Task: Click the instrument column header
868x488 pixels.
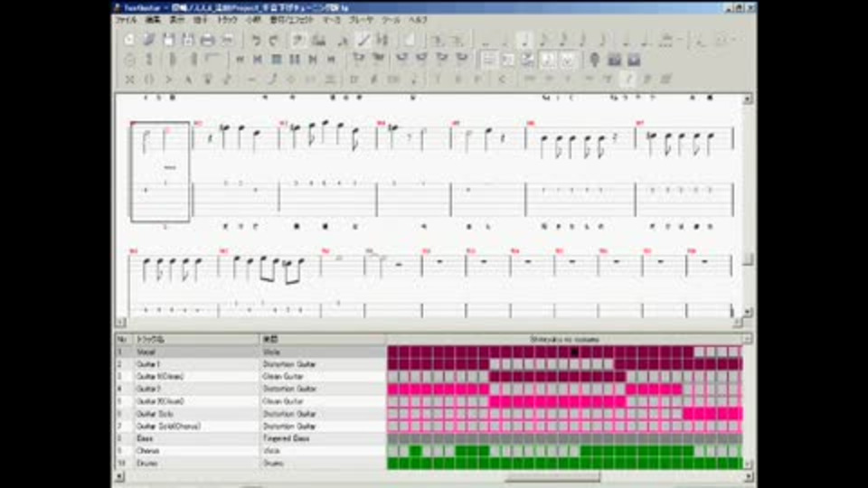Action: 323,339
